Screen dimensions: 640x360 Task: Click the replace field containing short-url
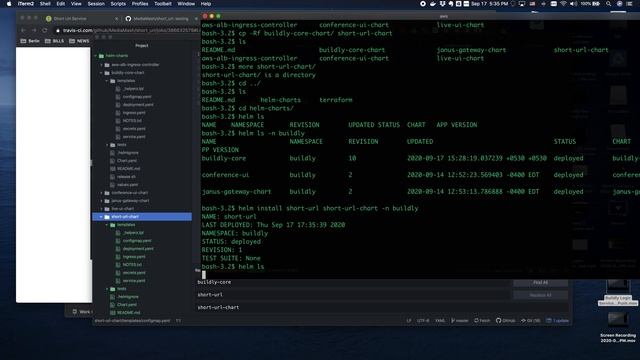click(353, 295)
